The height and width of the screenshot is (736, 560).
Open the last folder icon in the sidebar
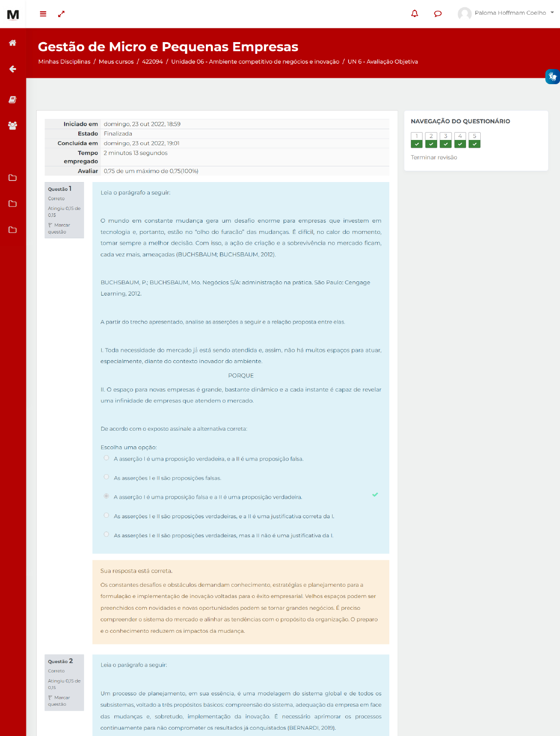(x=13, y=230)
